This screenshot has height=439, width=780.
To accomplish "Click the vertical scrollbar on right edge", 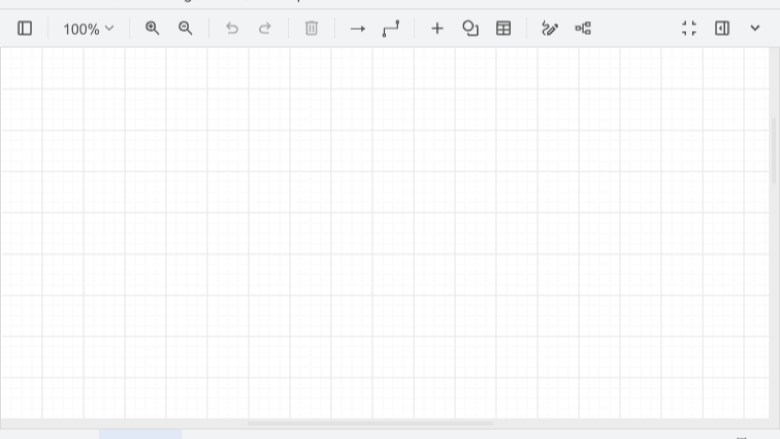I will tap(775, 151).
